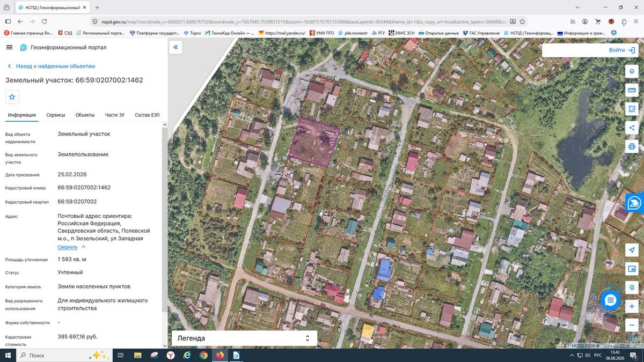
Task: Switch input language РУС in tray
Action: coord(597,355)
